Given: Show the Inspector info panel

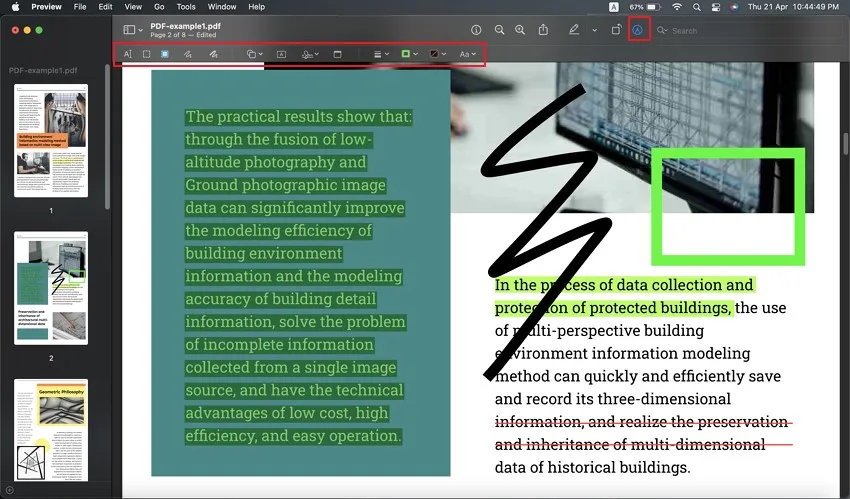Looking at the screenshot, I should click(x=476, y=30).
